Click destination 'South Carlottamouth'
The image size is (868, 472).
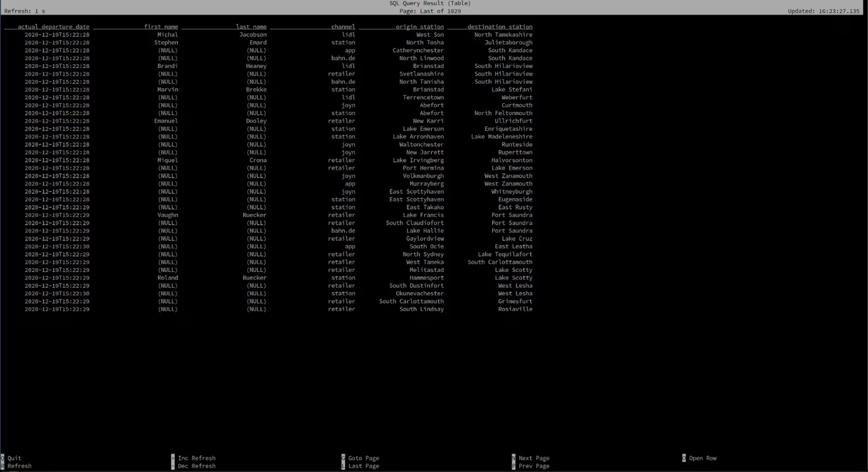coord(500,262)
